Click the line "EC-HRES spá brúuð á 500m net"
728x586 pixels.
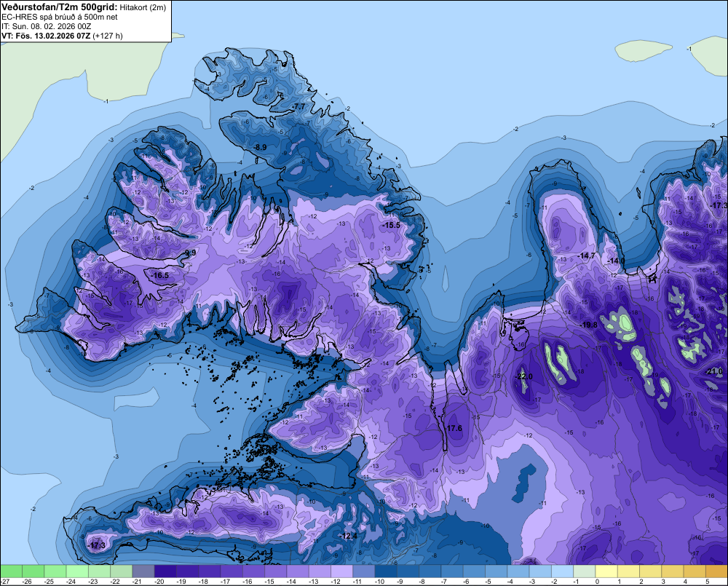tap(60, 17)
